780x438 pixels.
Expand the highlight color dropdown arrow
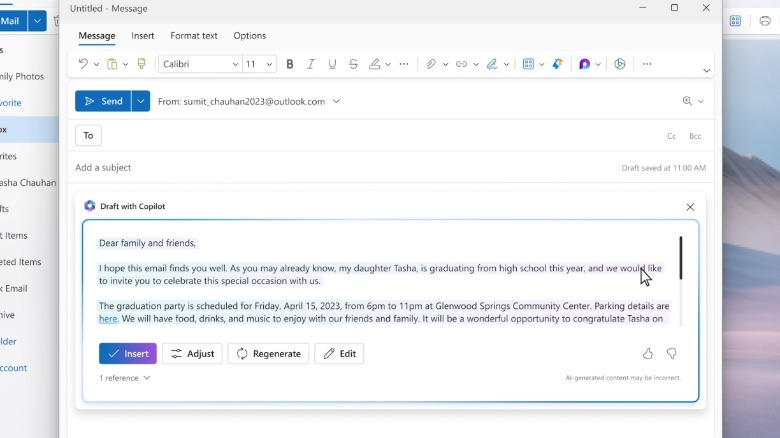(x=388, y=64)
